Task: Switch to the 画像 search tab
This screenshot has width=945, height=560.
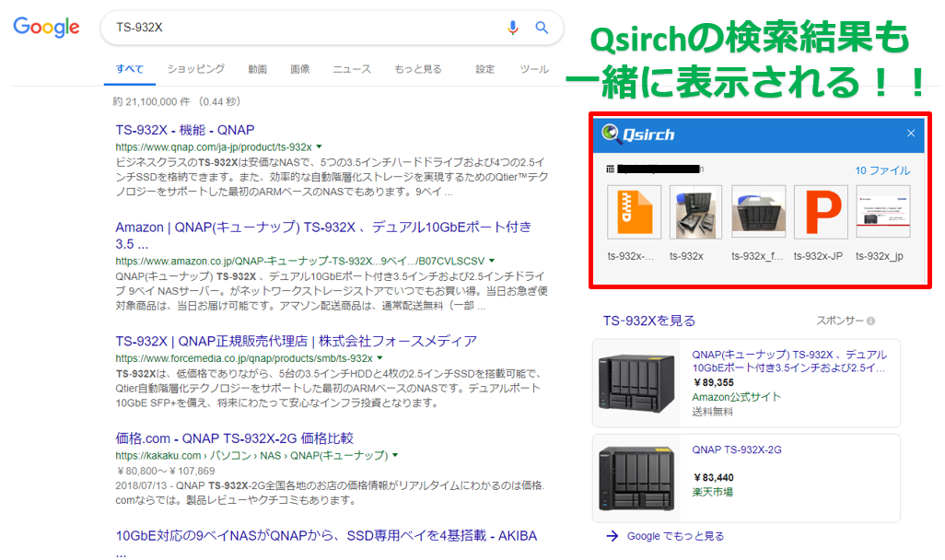Action: (x=299, y=69)
